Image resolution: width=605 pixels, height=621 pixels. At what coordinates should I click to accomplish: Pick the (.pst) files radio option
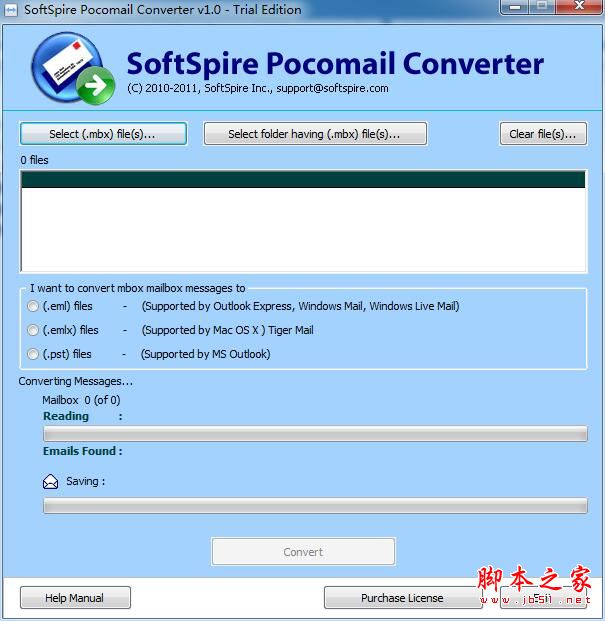pyautogui.click(x=34, y=354)
